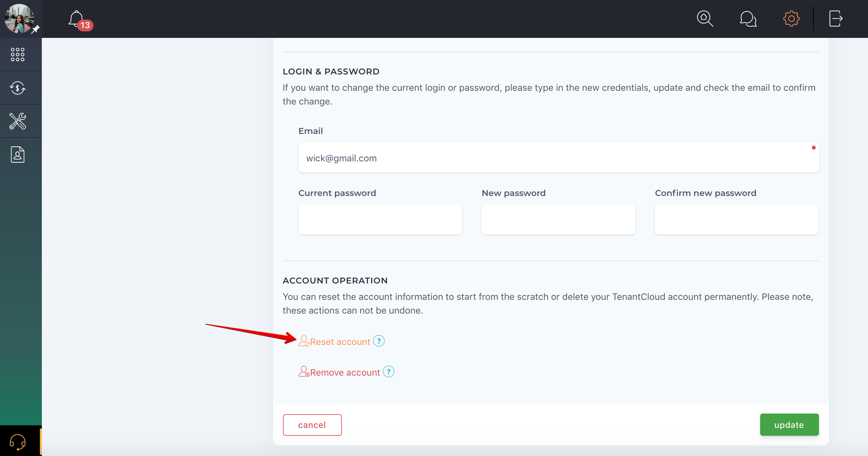Open the chat messages icon
The image size is (868, 456).
[x=748, y=19]
